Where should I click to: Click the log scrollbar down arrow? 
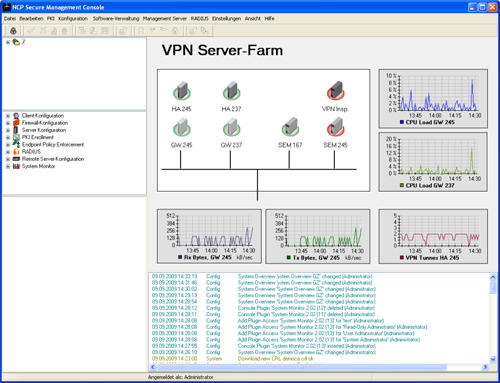tap(493, 359)
